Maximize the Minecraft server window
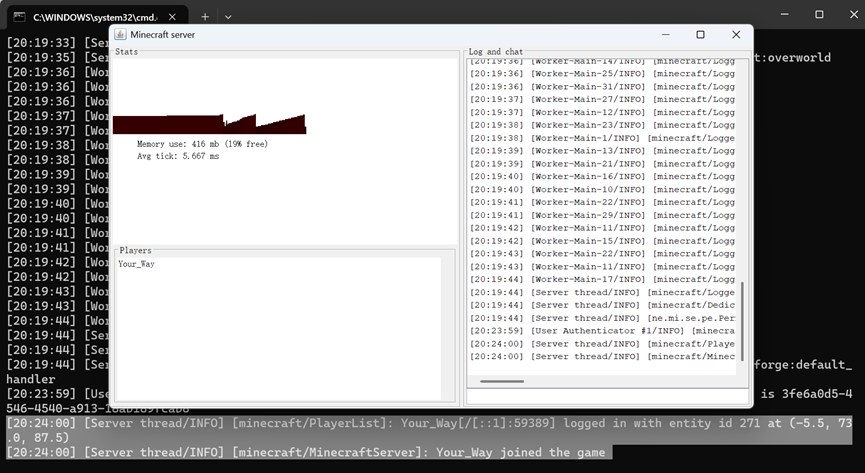 coord(701,34)
